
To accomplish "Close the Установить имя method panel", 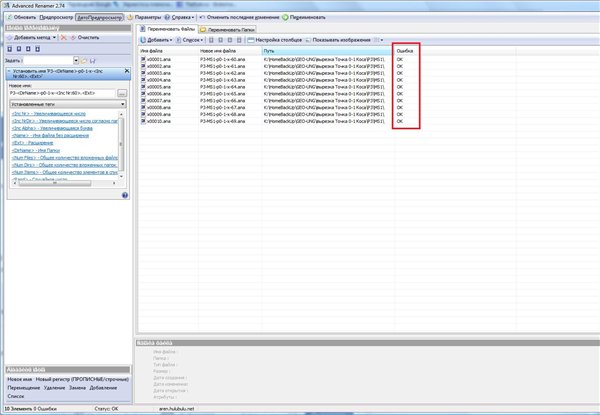I will (x=125, y=72).
